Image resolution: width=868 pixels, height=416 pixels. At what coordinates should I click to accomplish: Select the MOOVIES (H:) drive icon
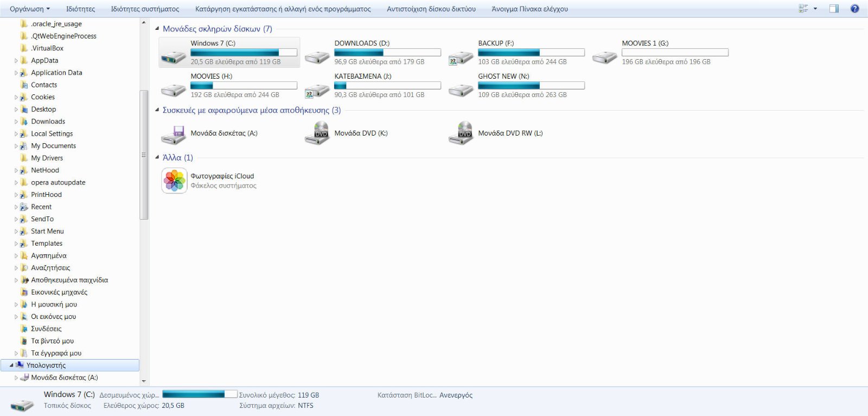click(174, 89)
